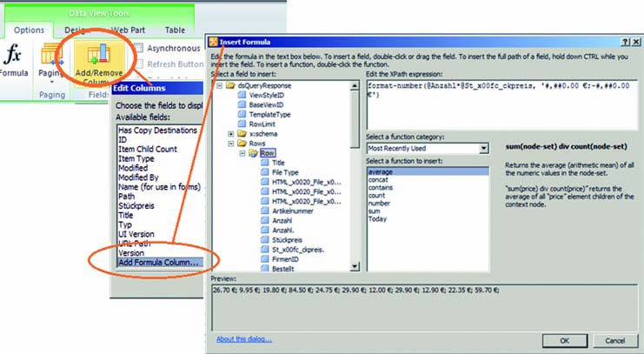This screenshot has width=644, height=354.
Task: Click the icon beside Artikelnummer field
Action: coord(265,210)
